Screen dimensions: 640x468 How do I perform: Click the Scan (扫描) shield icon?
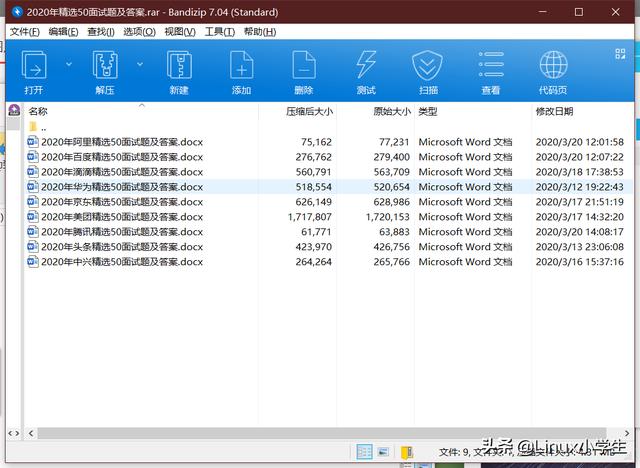click(x=427, y=65)
